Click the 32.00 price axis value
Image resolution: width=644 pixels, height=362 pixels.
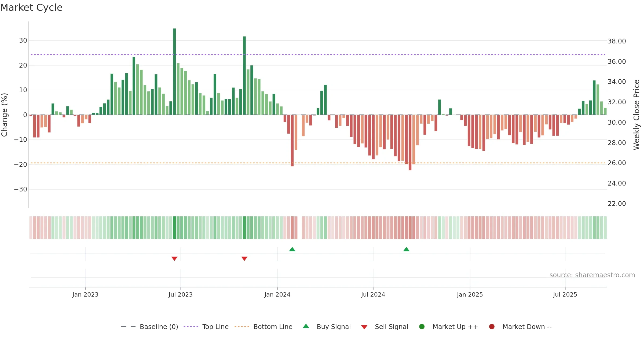tap(617, 102)
